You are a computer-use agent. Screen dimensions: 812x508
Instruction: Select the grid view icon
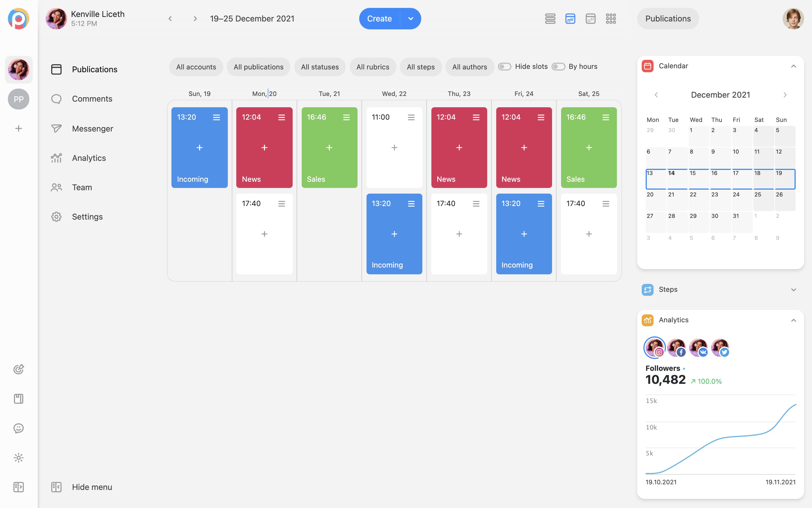click(x=611, y=18)
